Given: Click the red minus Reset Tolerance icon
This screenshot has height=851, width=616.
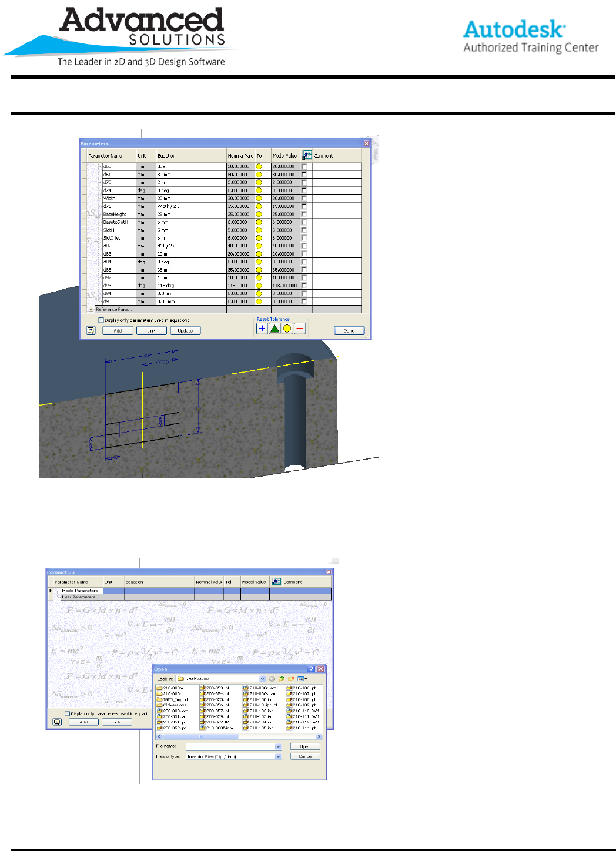Looking at the screenshot, I should tap(300, 329).
